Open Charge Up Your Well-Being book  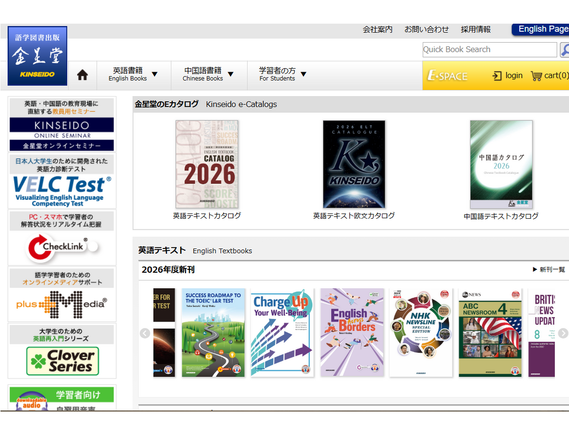tap(282, 333)
